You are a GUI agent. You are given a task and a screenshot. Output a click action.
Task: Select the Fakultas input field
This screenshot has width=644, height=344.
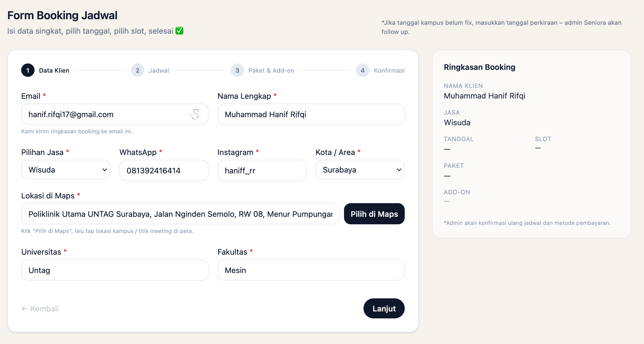(311, 270)
